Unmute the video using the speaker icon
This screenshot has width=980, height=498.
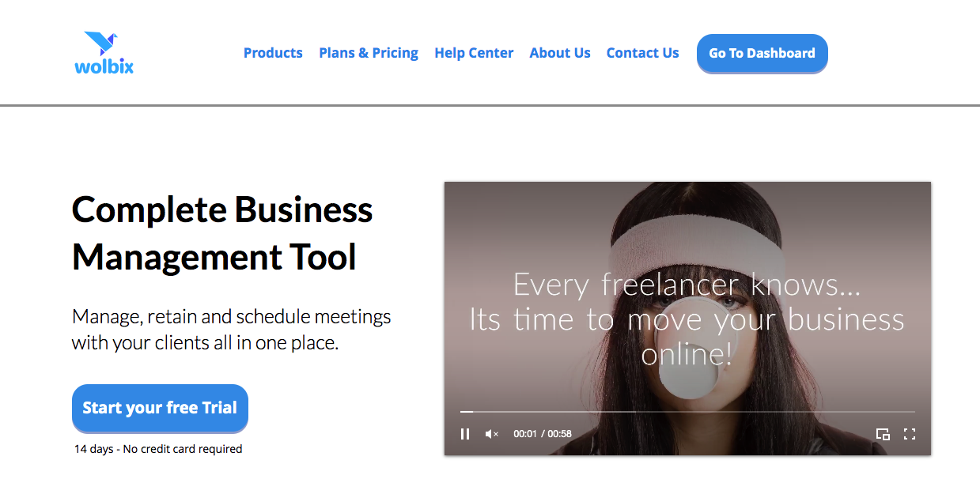point(491,434)
